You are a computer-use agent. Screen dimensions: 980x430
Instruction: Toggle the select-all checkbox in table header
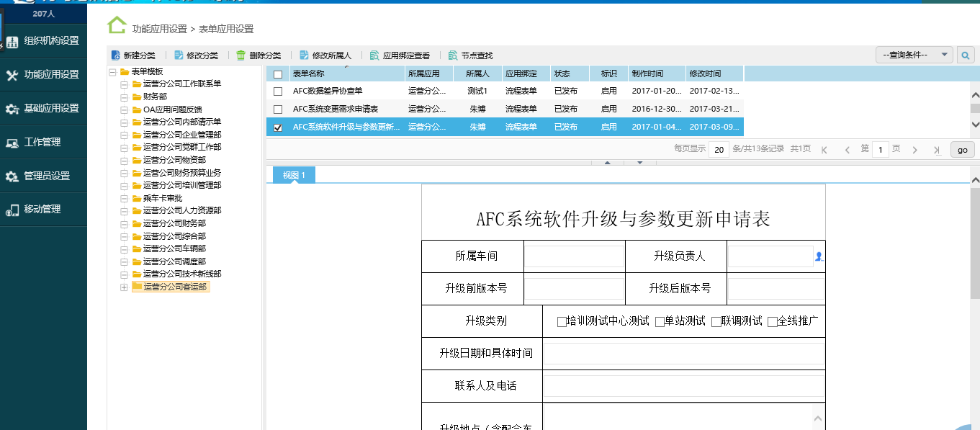[x=277, y=73]
